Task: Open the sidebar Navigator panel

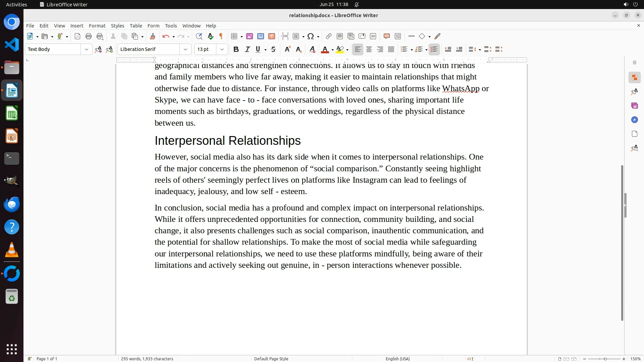Action: (x=634, y=120)
